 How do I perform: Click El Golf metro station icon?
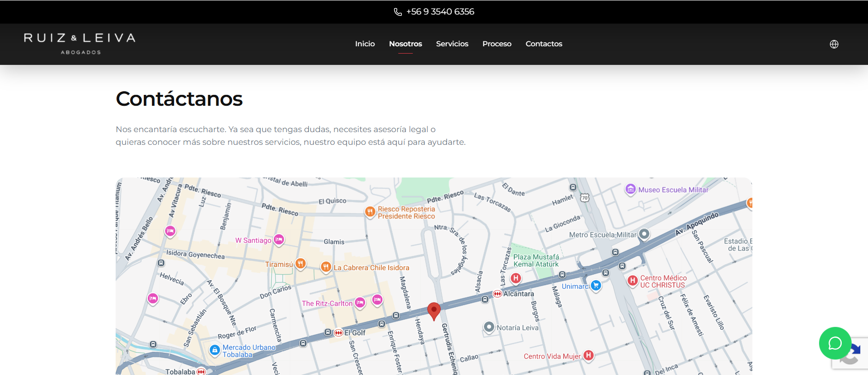pyautogui.click(x=338, y=333)
